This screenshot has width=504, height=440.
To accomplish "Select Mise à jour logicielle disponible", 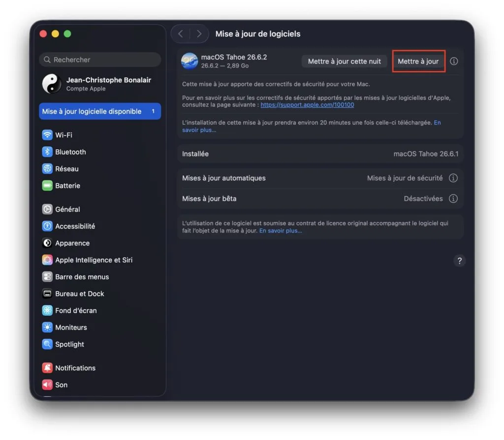I will 100,111.
